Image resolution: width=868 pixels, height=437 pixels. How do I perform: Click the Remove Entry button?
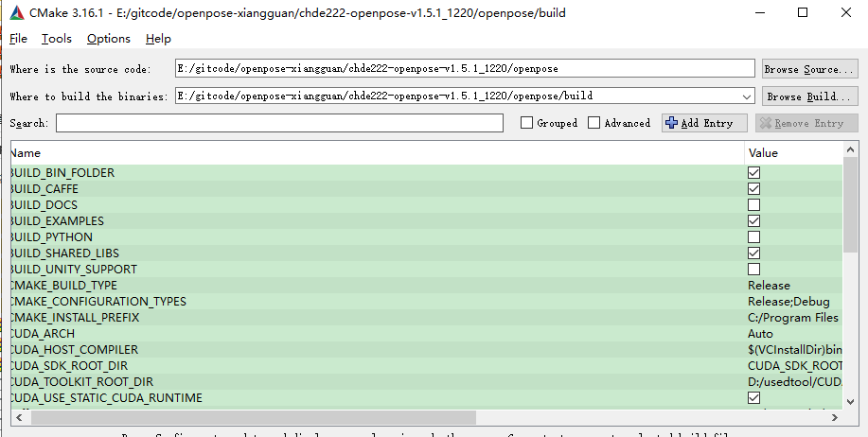[x=806, y=123]
